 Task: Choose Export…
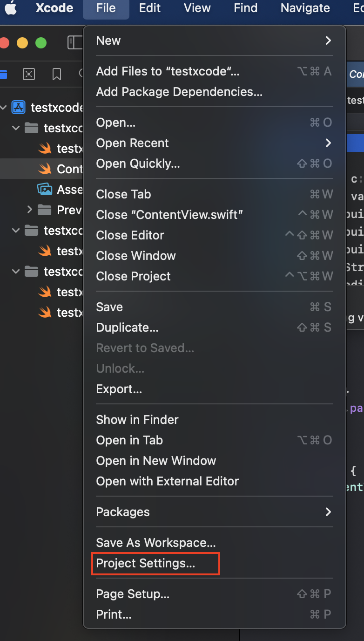pyautogui.click(x=215, y=389)
